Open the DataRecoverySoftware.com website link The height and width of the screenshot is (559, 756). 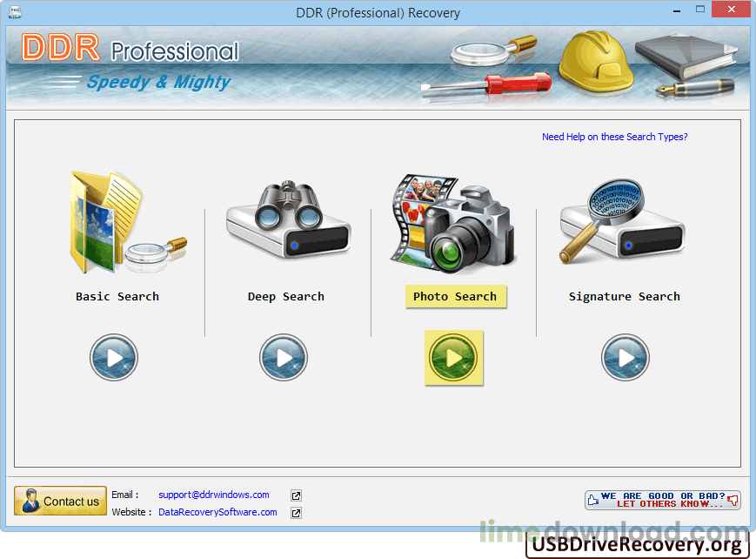point(217,512)
